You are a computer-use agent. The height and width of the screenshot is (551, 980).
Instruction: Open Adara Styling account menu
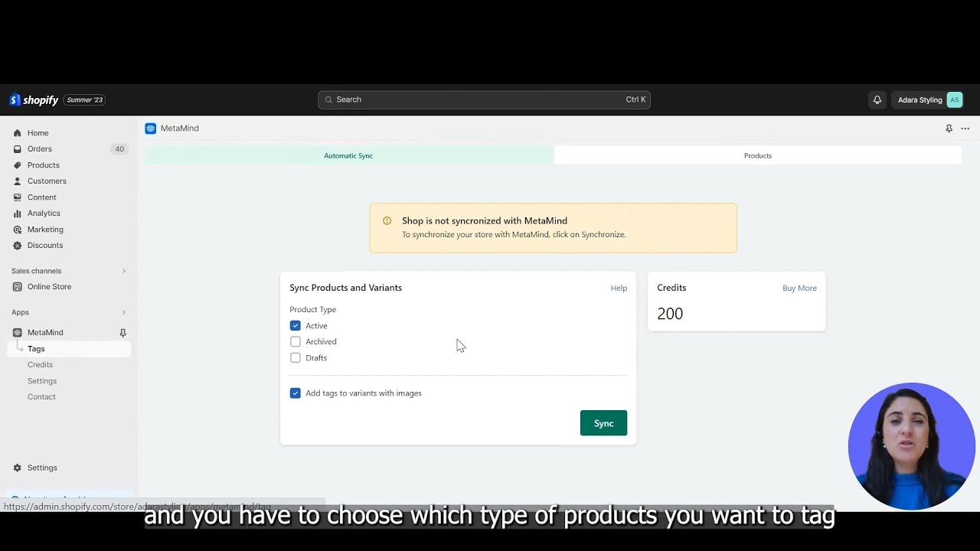click(929, 99)
